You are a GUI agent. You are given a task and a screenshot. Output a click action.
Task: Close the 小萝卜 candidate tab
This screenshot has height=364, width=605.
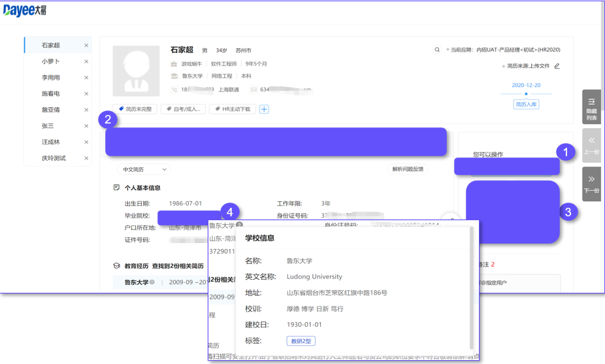coord(86,62)
